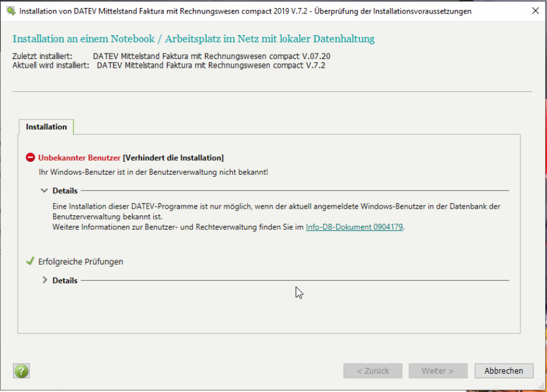Expand the Details chevron under Erfolgreiche Prüfungen
The width and height of the screenshot is (547, 392).
coord(44,281)
